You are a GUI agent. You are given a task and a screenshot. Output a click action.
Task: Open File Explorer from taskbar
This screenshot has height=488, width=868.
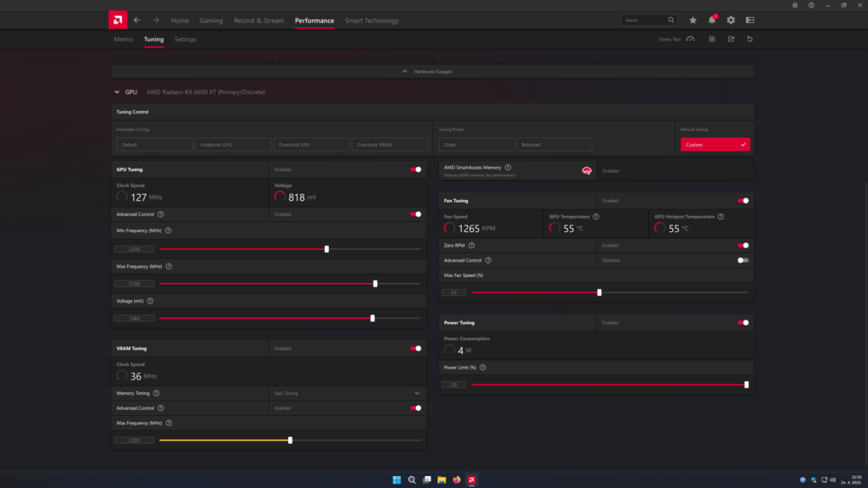(x=442, y=480)
